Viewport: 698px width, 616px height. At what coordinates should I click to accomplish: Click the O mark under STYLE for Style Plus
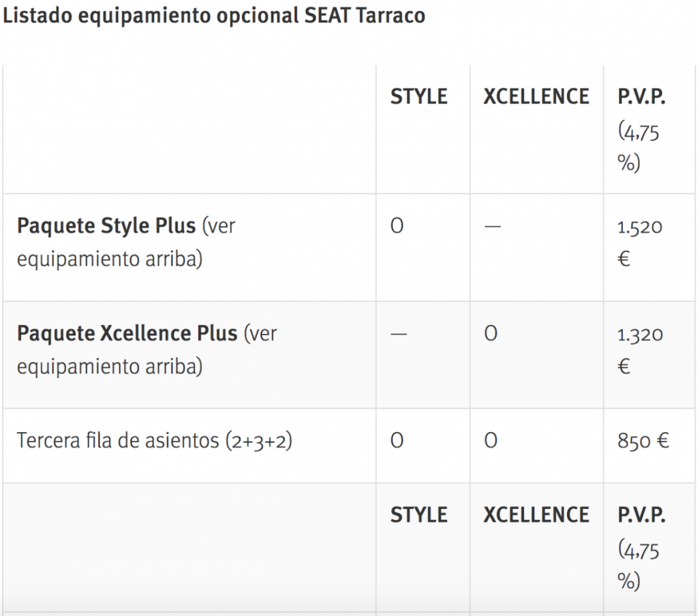click(x=397, y=227)
